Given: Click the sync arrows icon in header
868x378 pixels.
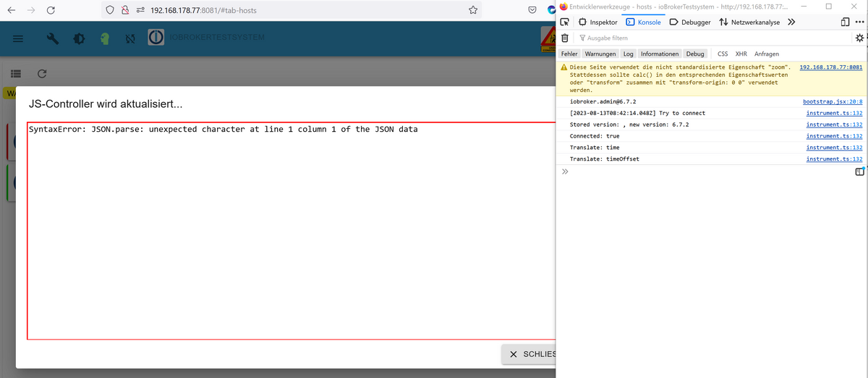Looking at the screenshot, I should (130, 38).
